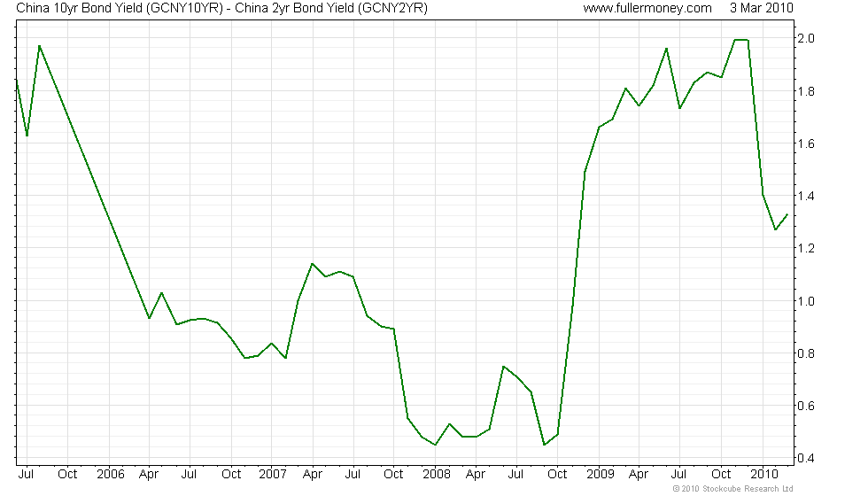Click the line's peak near late 2009

(x=741, y=40)
